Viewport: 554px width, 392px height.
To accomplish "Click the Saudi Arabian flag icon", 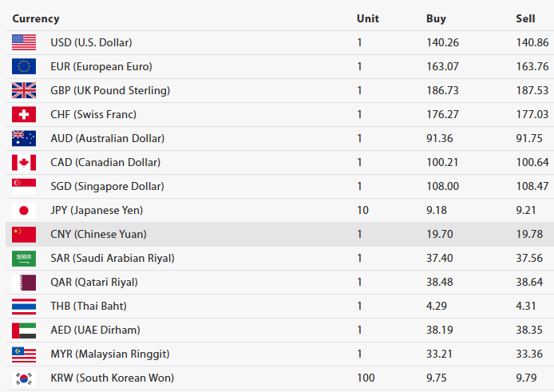I will tap(24, 258).
